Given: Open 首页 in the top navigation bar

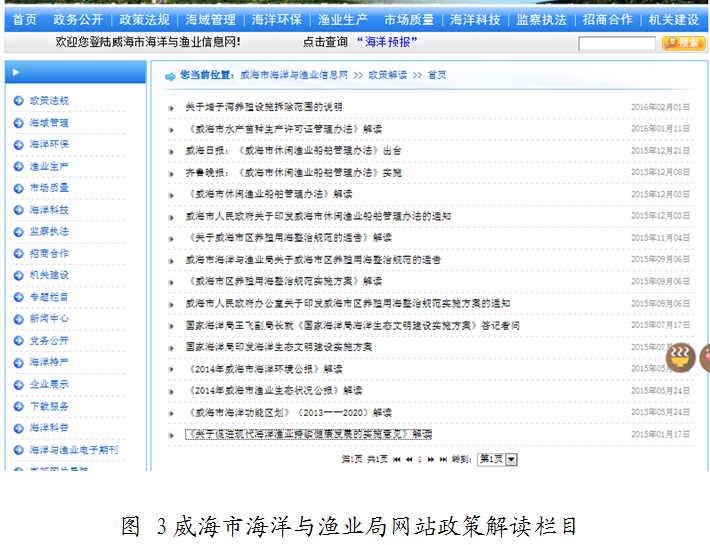Looking at the screenshot, I should (24, 19).
